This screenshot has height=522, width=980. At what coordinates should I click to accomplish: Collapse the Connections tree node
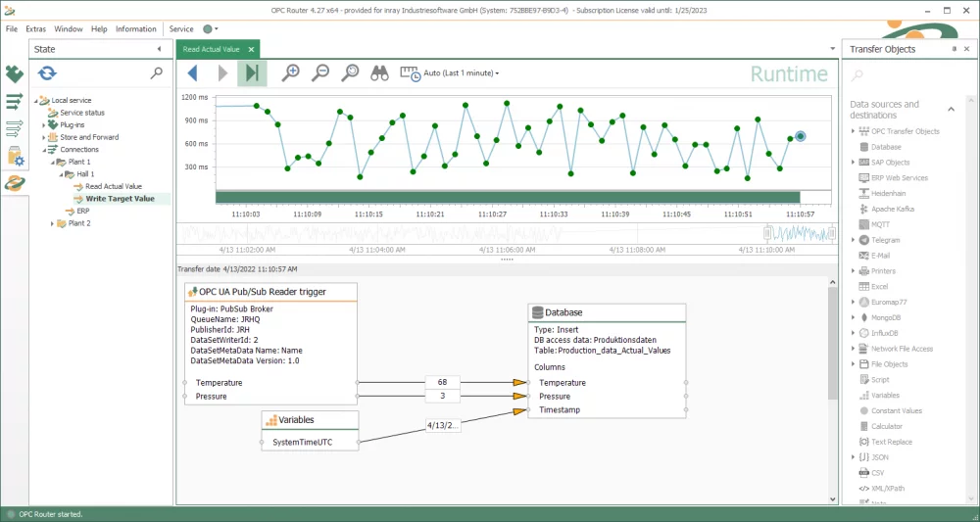[44, 150]
